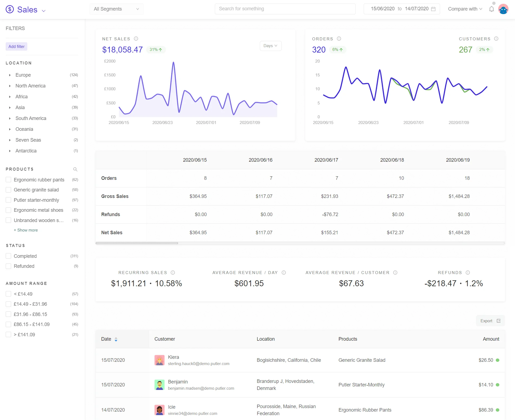
Task: Expand South America location
Action: point(10,118)
